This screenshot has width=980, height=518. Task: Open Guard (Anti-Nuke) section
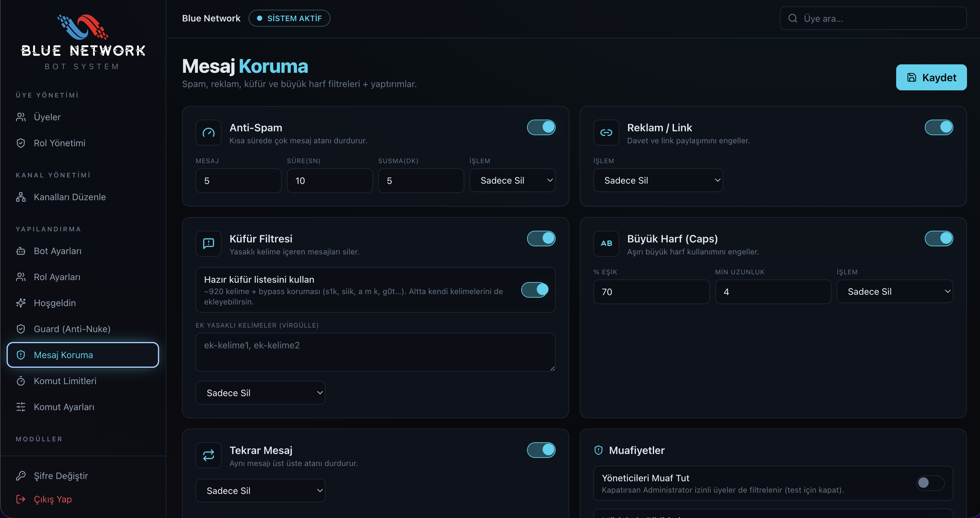point(83,329)
